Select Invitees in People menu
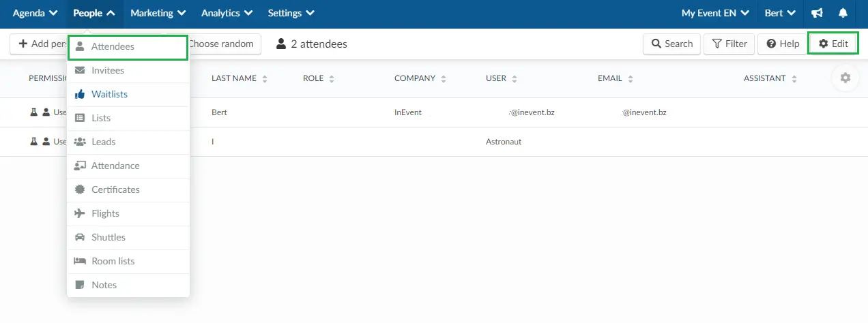Image resolution: width=868 pixels, height=323 pixels. [x=128, y=71]
